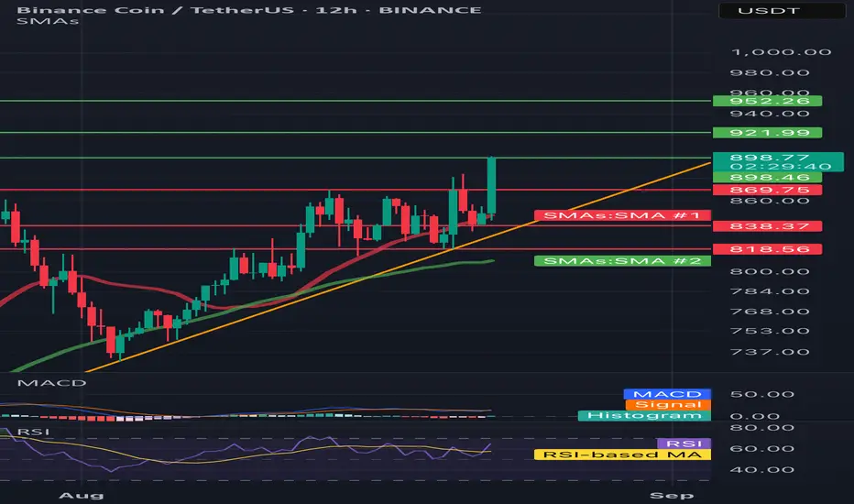
Task: Click the SMAs indicator name
Action: [x=48, y=21]
